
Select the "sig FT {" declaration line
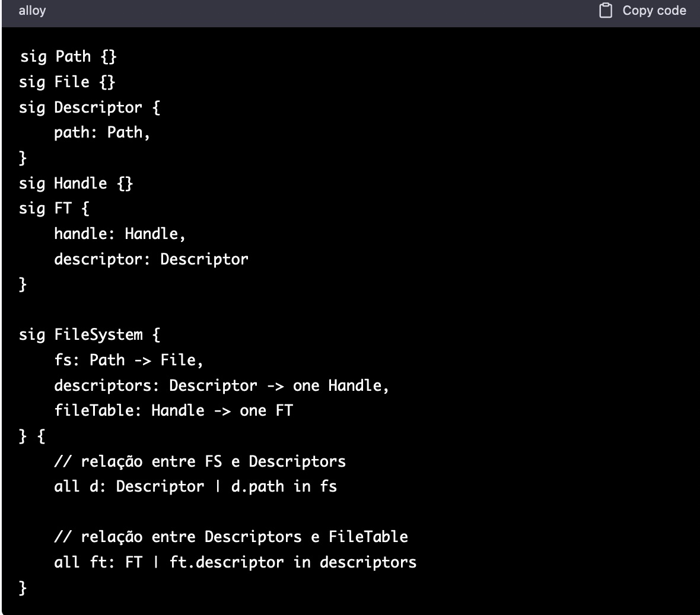[54, 208]
